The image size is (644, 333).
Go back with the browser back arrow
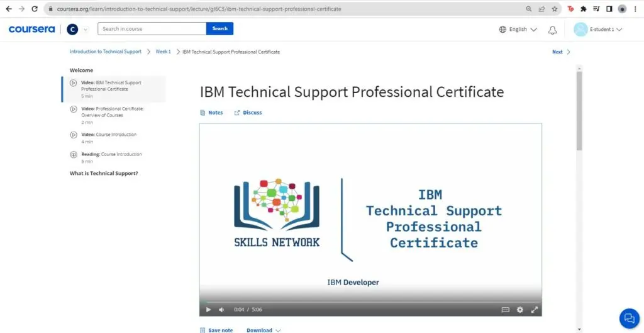[9, 9]
